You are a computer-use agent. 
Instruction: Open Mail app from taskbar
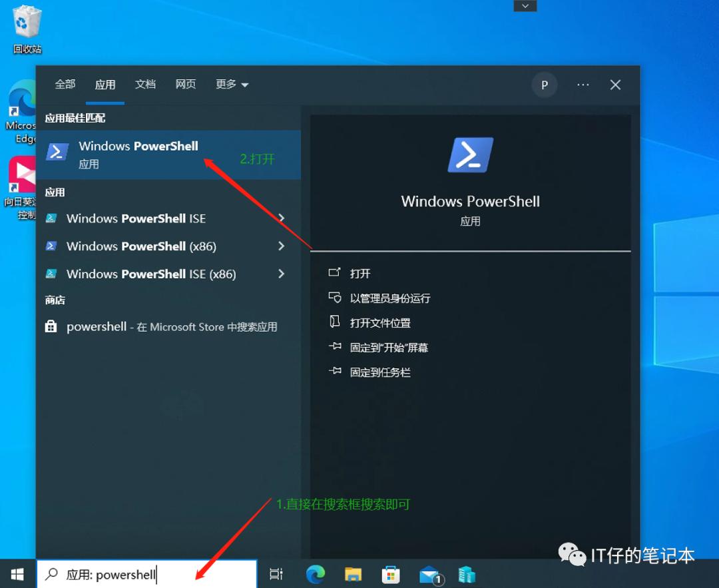point(429,573)
